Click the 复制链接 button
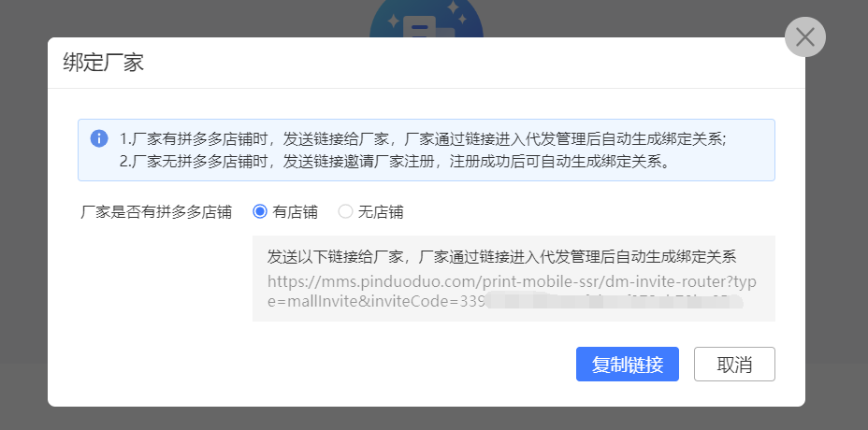 pos(628,365)
